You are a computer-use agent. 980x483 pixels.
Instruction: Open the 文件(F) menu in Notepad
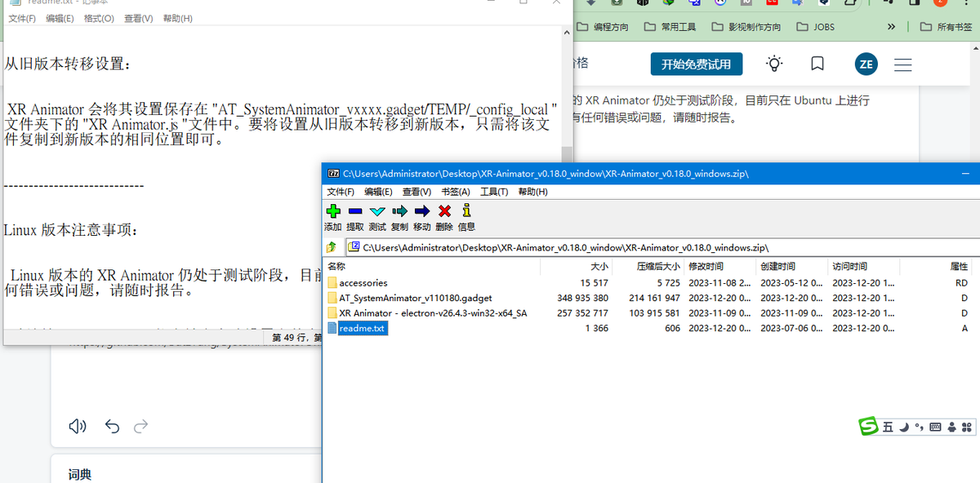(22, 18)
